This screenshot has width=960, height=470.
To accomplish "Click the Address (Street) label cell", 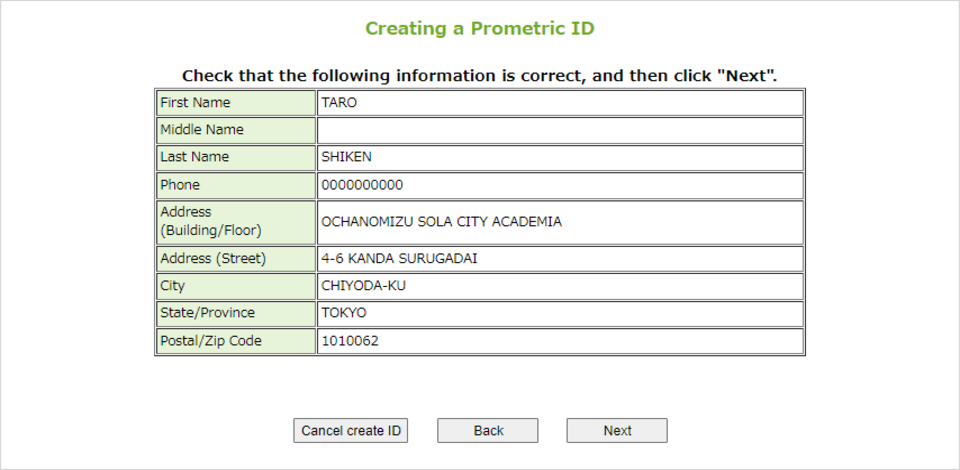I will [x=236, y=258].
